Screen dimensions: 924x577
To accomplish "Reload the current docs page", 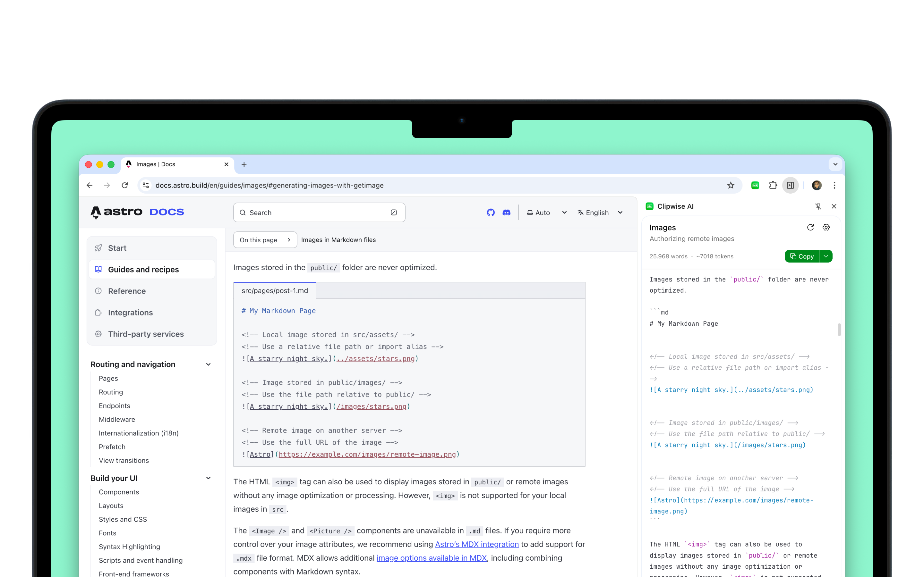I will (x=125, y=185).
